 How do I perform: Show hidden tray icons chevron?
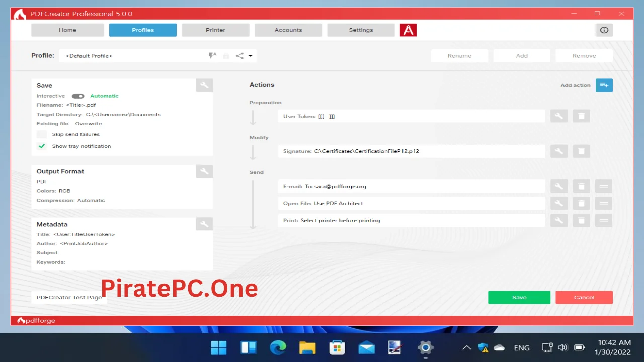click(x=467, y=347)
